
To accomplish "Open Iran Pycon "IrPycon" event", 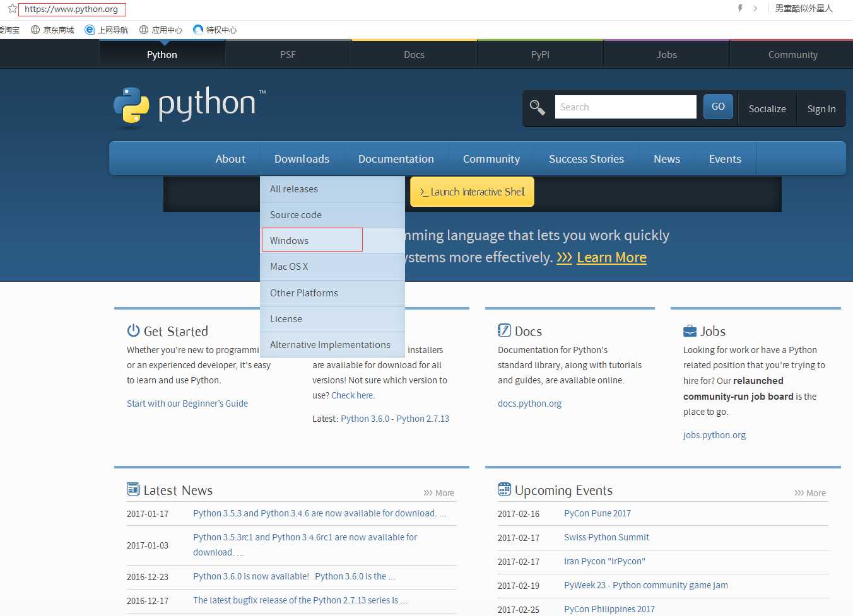I will click(x=604, y=561).
